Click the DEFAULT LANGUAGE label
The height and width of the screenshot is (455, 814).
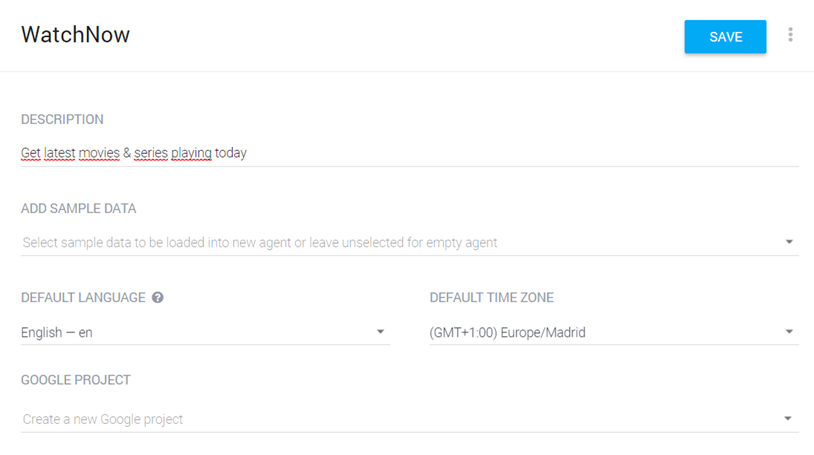coord(83,298)
